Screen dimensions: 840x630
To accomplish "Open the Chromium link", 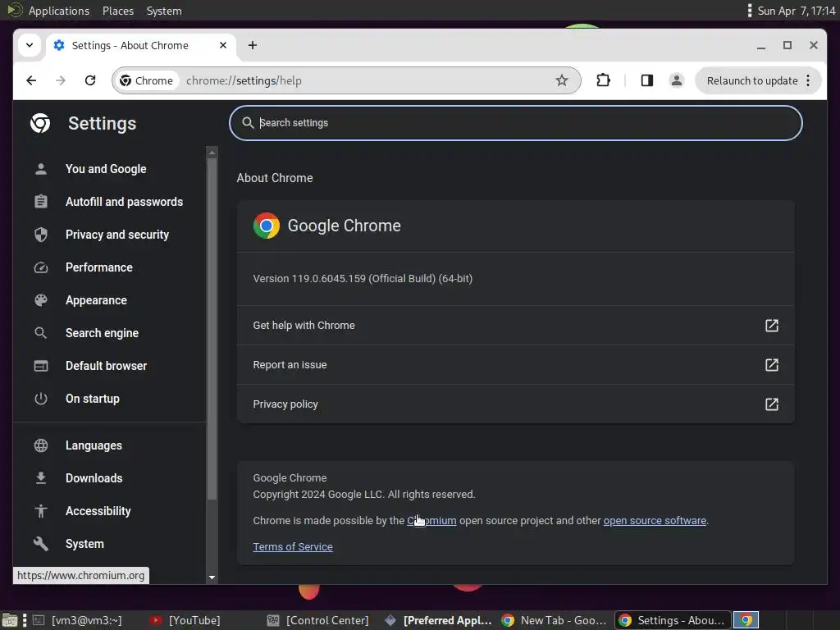I will click(431, 521).
